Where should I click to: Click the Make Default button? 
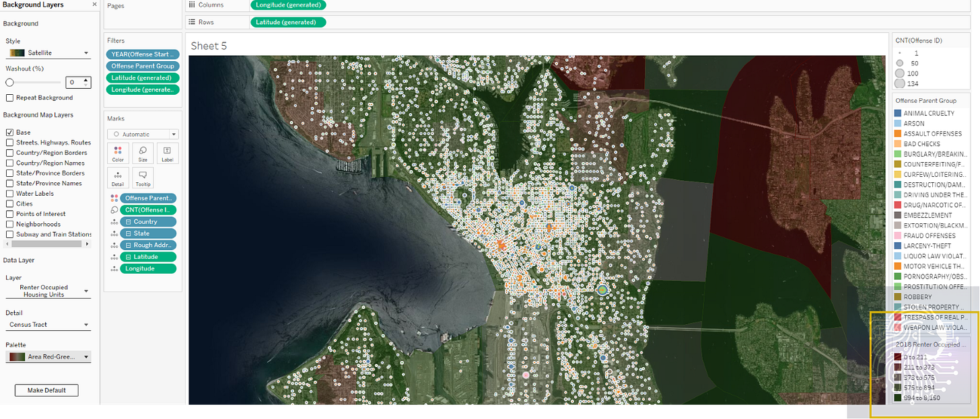point(46,390)
